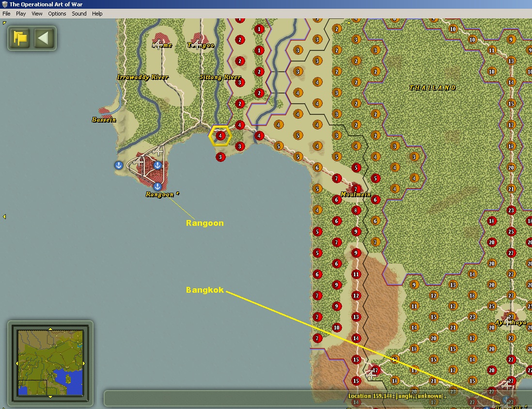Open the Help menu
The image size is (532, 409).
point(97,14)
